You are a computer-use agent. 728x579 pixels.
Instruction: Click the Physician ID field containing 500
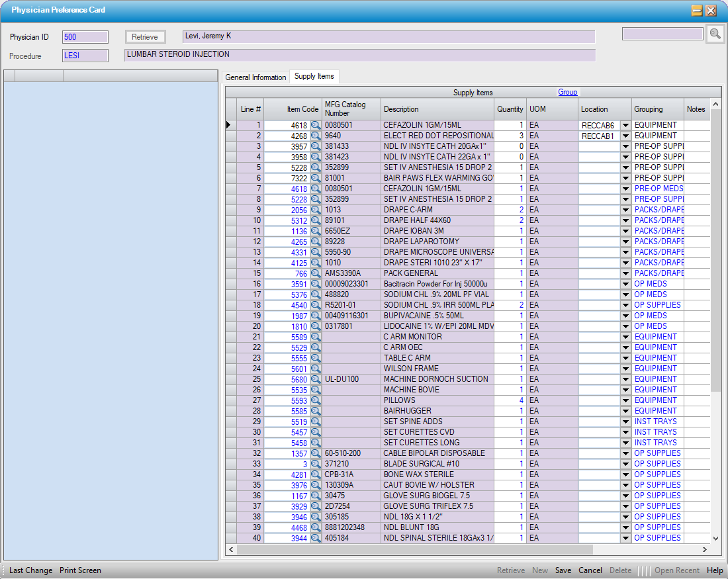pos(85,37)
